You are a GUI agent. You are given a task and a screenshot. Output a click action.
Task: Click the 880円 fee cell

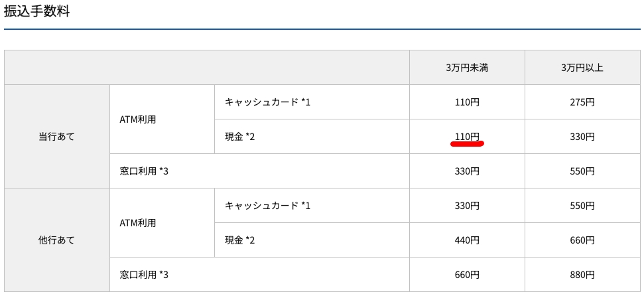coord(582,275)
